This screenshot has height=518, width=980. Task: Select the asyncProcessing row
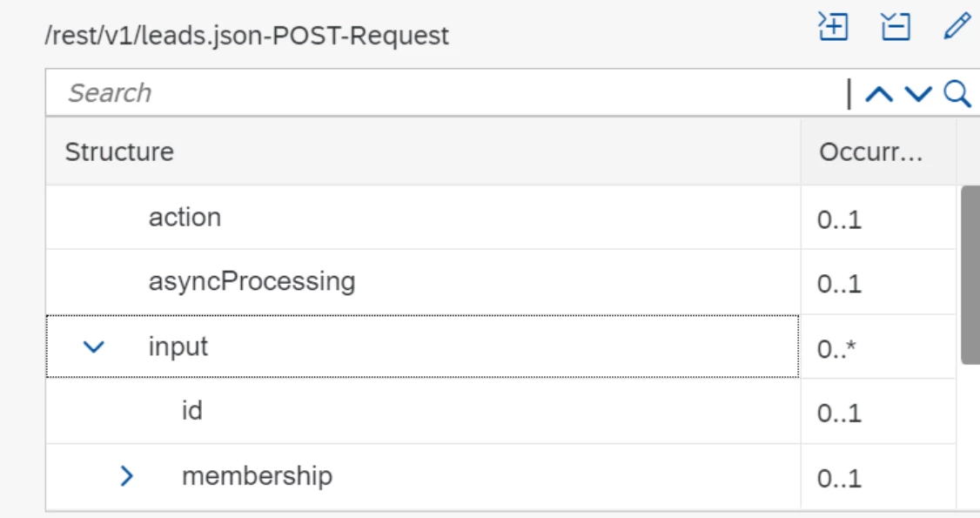tap(252, 281)
